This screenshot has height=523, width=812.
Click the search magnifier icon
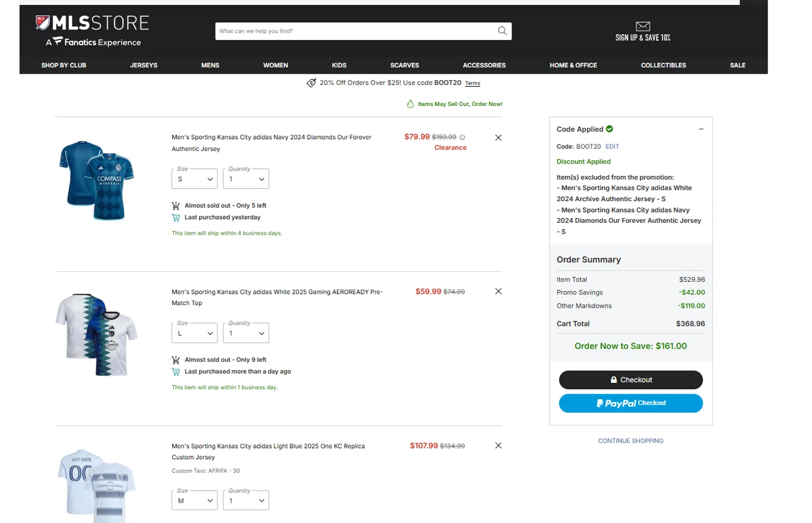(x=502, y=31)
